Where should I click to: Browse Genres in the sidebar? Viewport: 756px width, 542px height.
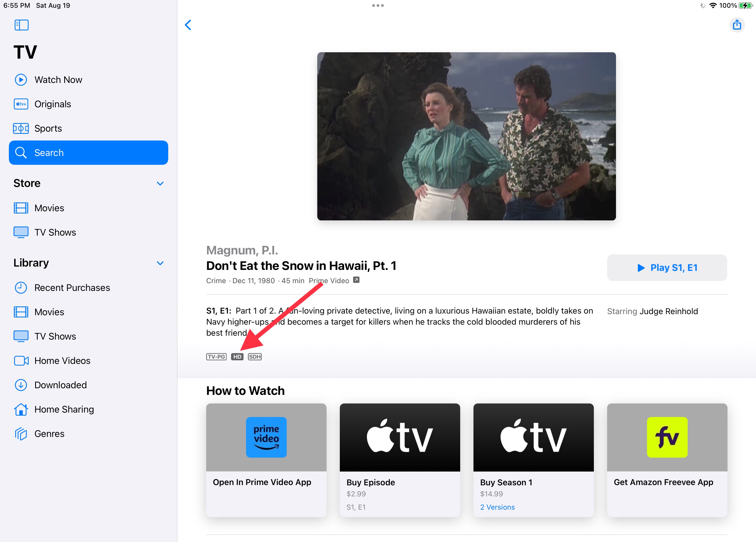pyautogui.click(x=49, y=433)
